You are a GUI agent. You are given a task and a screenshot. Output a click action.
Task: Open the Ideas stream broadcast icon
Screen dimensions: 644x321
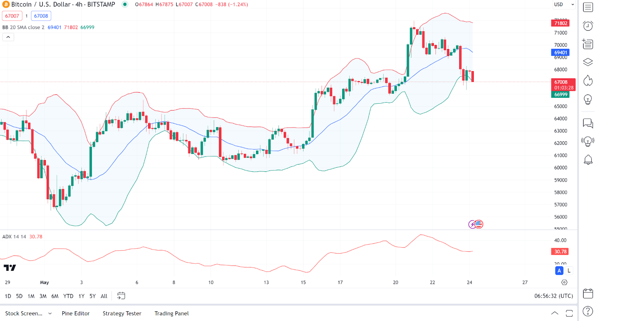tap(588, 141)
